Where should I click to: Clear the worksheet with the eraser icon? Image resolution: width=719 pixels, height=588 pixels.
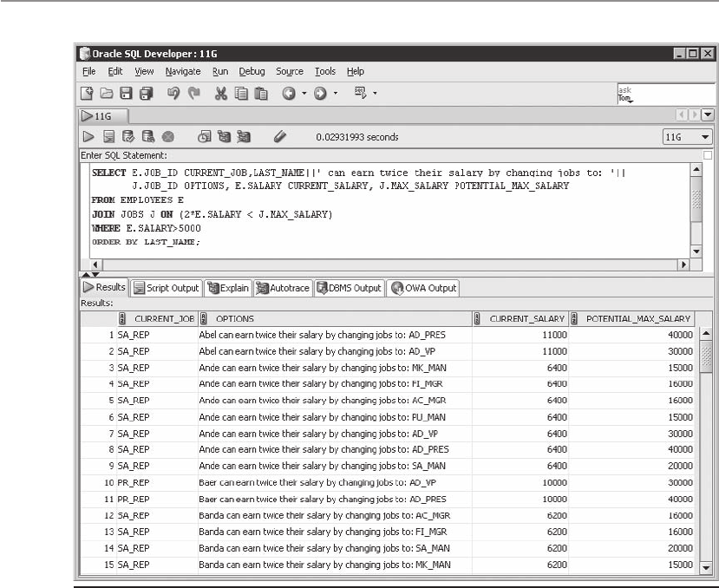tap(280, 137)
